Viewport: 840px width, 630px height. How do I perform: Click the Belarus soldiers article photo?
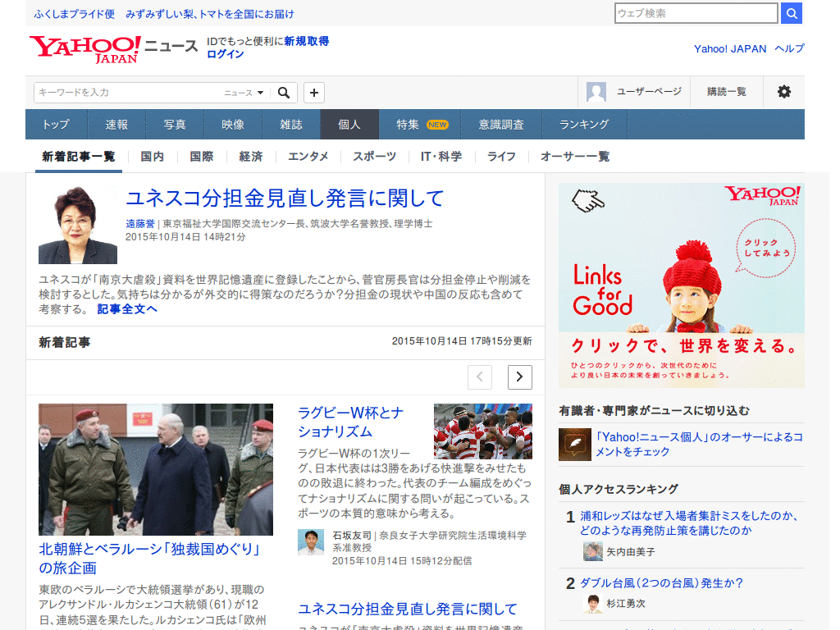156,469
